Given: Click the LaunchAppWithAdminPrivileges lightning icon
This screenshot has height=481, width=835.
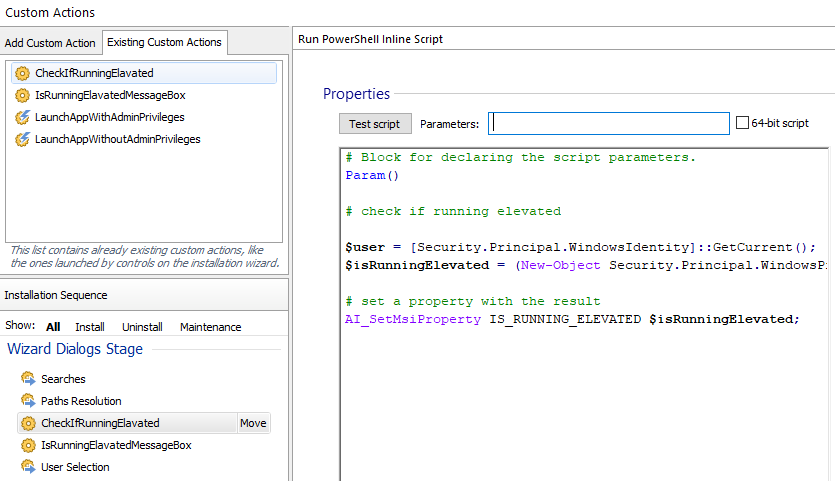Looking at the screenshot, I should 22,117.
